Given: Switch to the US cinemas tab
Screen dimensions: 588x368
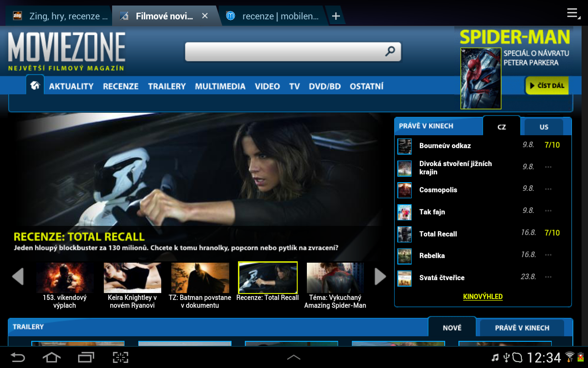Looking at the screenshot, I should pyautogui.click(x=544, y=127).
